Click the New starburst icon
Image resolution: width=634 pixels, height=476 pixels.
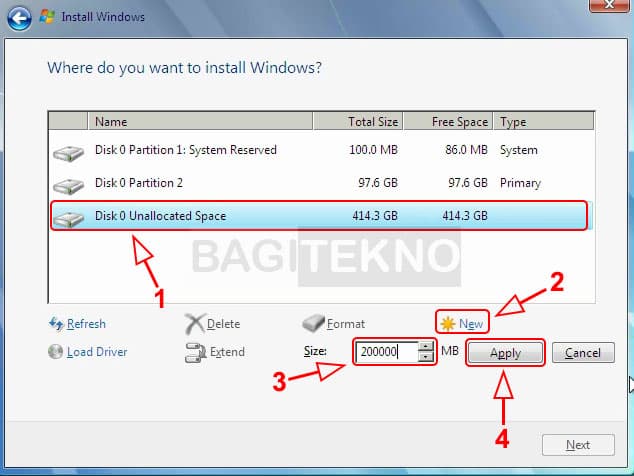point(448,324)
